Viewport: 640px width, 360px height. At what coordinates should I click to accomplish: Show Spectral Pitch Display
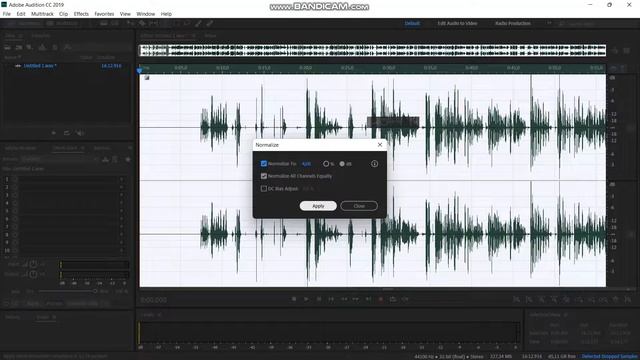click(114, 24)
